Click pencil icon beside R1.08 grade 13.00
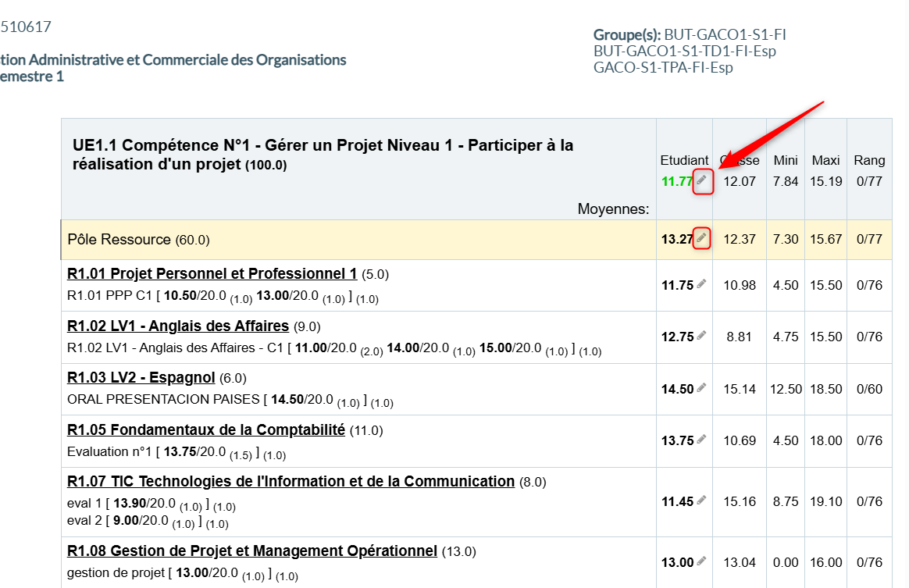 point(701,561)
